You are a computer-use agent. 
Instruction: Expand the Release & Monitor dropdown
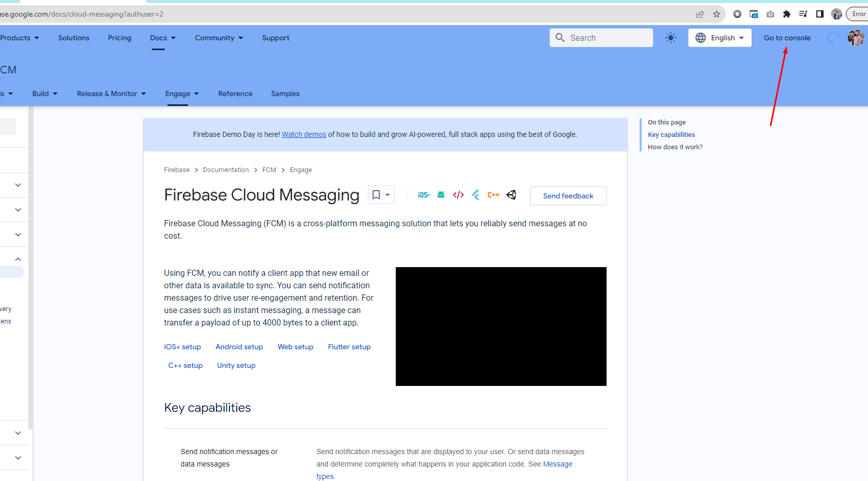point(112,94)
